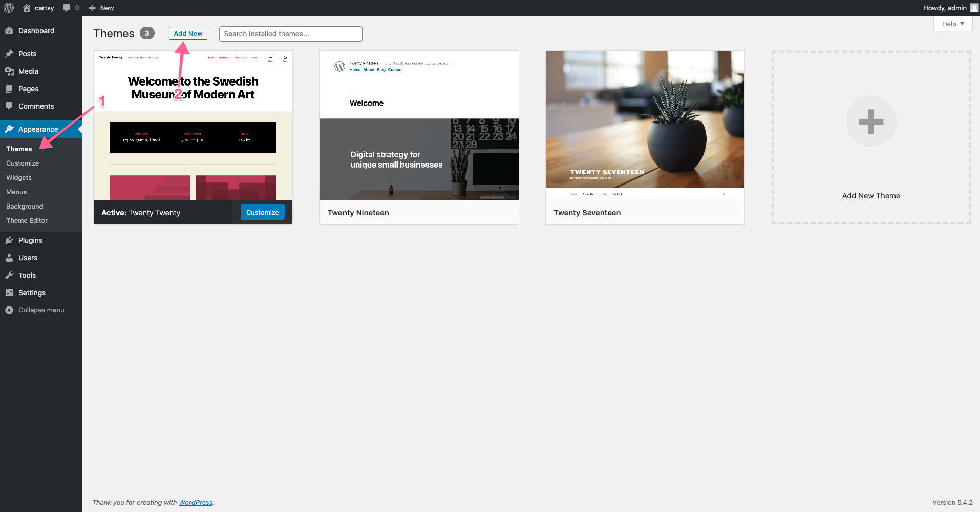Click the Settings sliders icon

click(x=9, y=293)
